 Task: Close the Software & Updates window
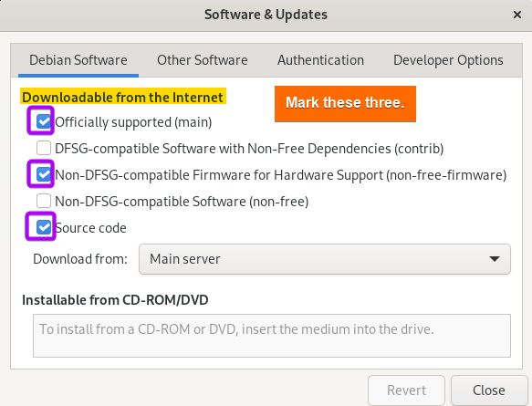(517, 15)
